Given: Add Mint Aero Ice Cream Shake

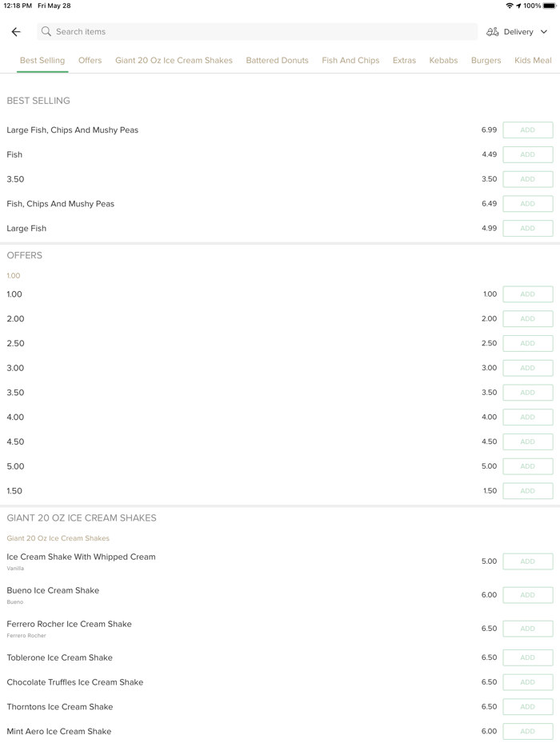Looking at the screenshot, I should [x=527, y=732].
